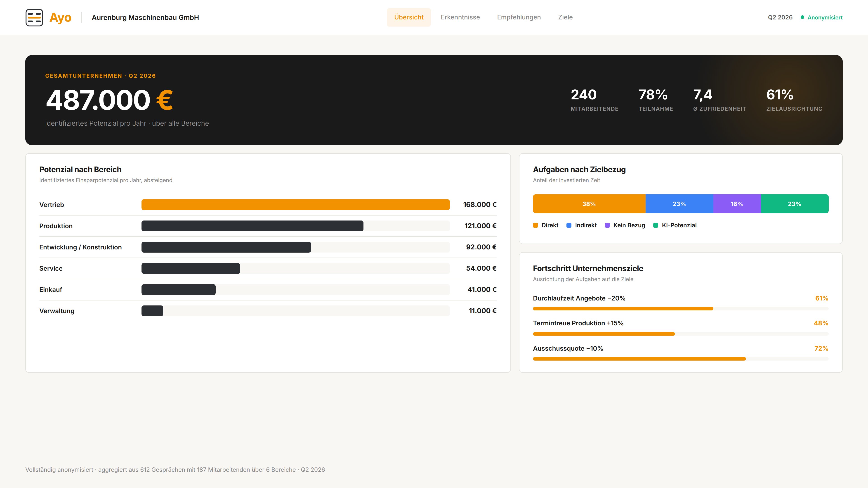This screenshot has height=488, width=868.
Task: Click the Verwaltung potential bar
Action: [x=152, y=311]
